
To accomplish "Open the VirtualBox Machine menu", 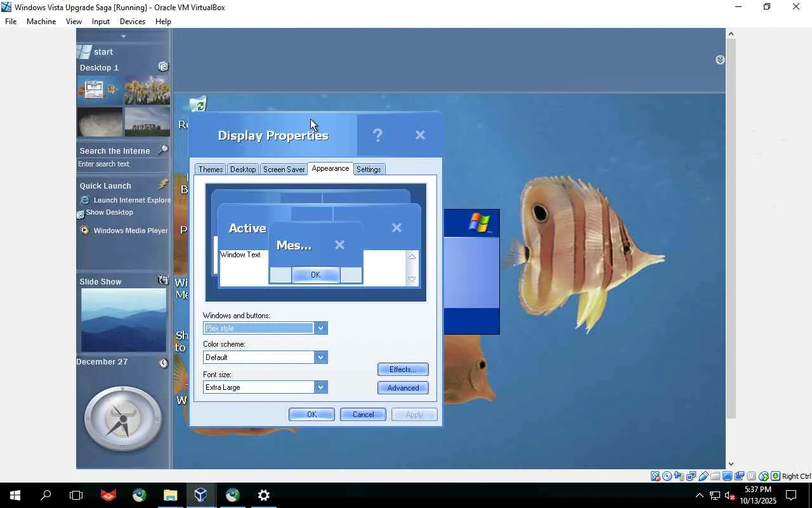I will click(x=41, y=21).
